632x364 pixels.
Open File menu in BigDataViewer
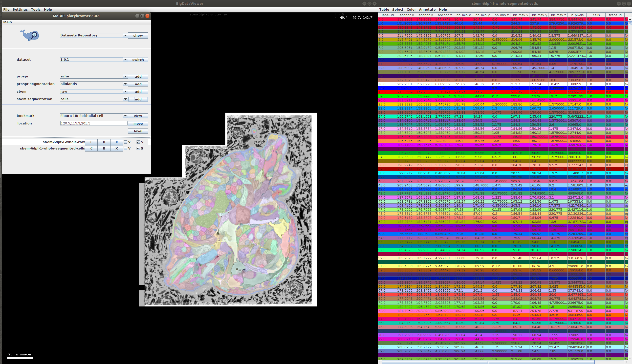[x=6, y=10]
